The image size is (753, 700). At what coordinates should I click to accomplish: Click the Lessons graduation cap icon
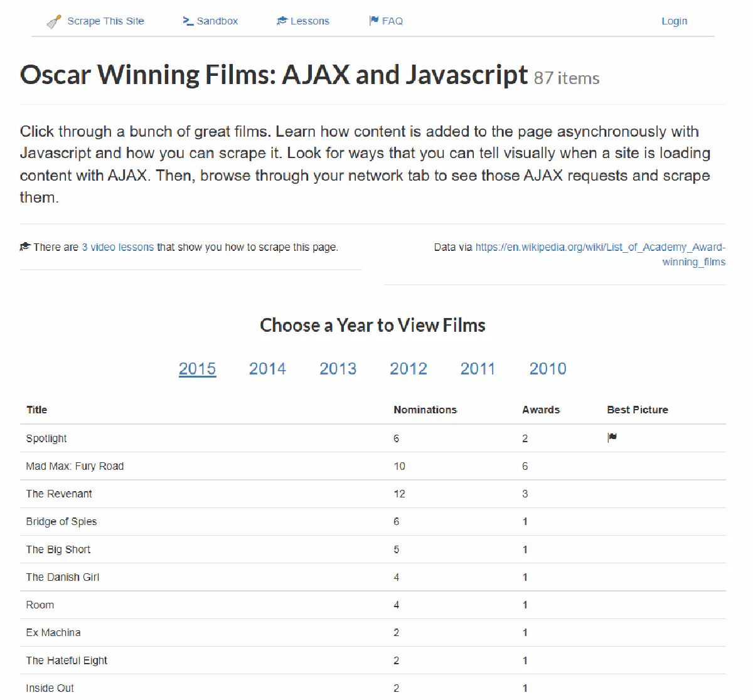click(282, 21)
